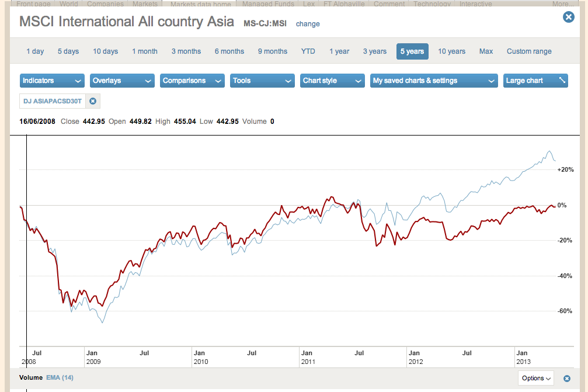Switch to the 10 years range
The width and height of the screenshot is (588, 392).
point(452,51)
